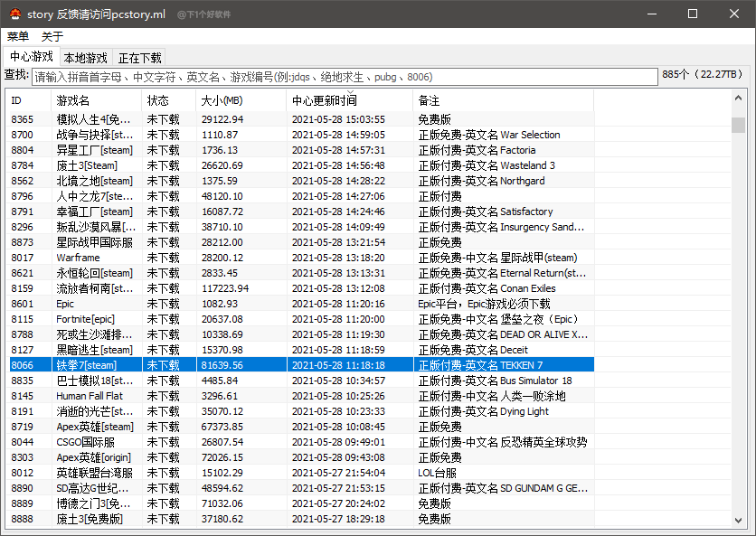Viewport: 756px width, 536px height.
Task: Click scrollbar up arrow
Action: click(738, 98)
